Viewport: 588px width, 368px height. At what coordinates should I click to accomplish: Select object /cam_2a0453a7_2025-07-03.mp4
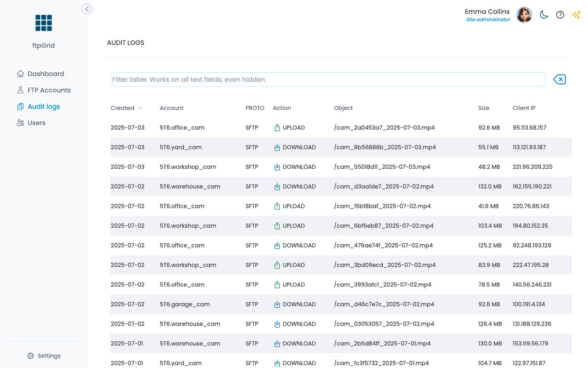[384, 128]
